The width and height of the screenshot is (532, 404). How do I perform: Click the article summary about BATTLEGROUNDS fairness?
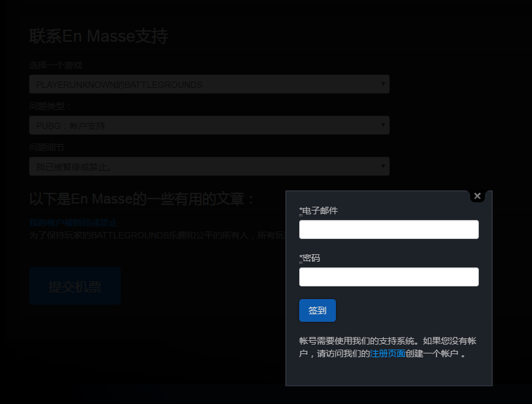(157, 236)
